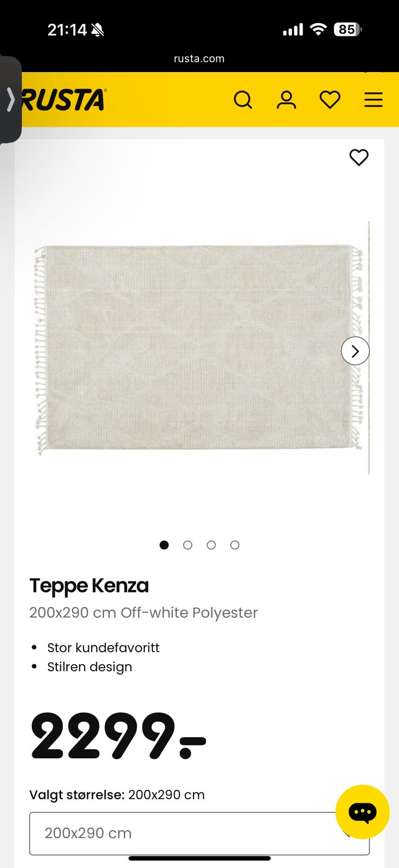Viewport: 399px width, 868px height.
Task: Tap the 2299 price label
Action: coord(118,736)
